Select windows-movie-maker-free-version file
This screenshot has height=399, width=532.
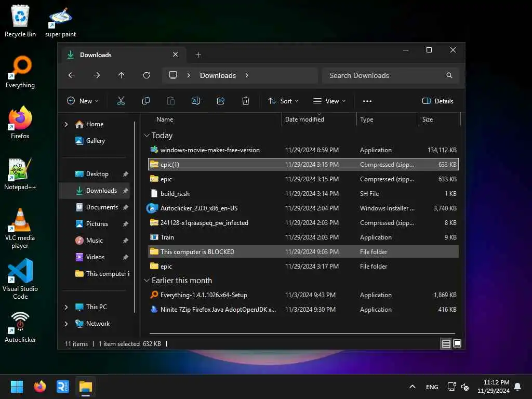(303, 150)
